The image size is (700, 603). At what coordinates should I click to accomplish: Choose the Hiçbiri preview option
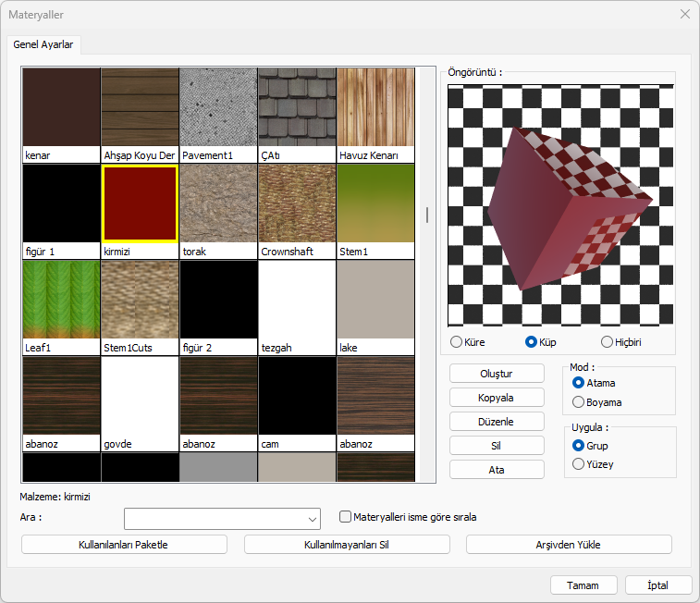click(608, 342)
